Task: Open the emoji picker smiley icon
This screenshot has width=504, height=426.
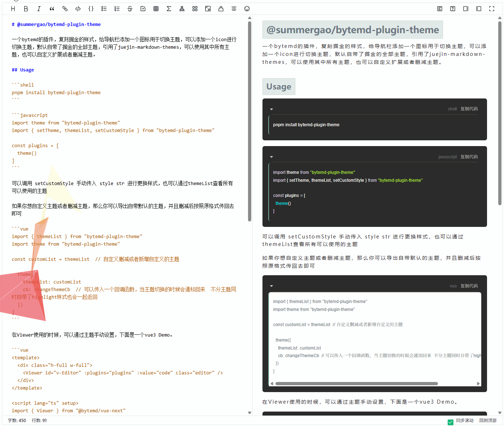Action: click(247, 9)
